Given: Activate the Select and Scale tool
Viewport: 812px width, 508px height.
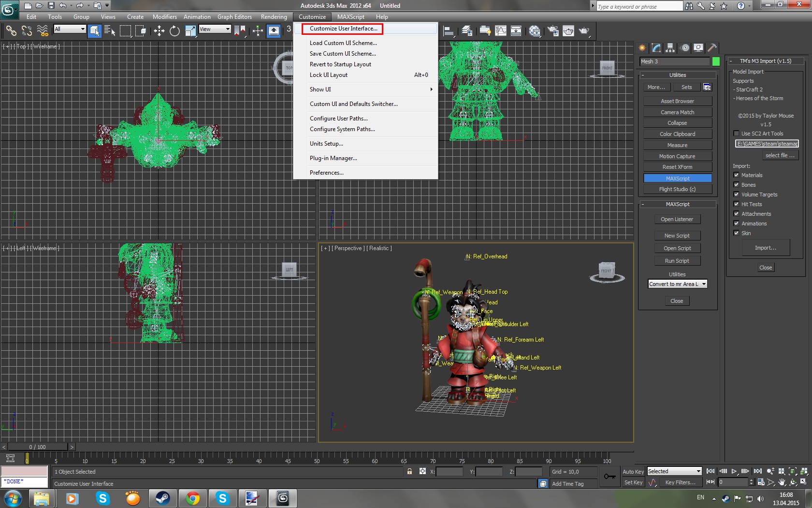Looking at the screenshot, I should point(190,31).
